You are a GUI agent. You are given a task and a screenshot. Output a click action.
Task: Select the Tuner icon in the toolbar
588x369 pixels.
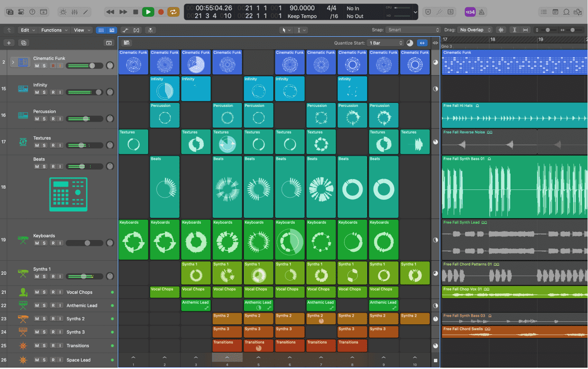click(439, 12)
